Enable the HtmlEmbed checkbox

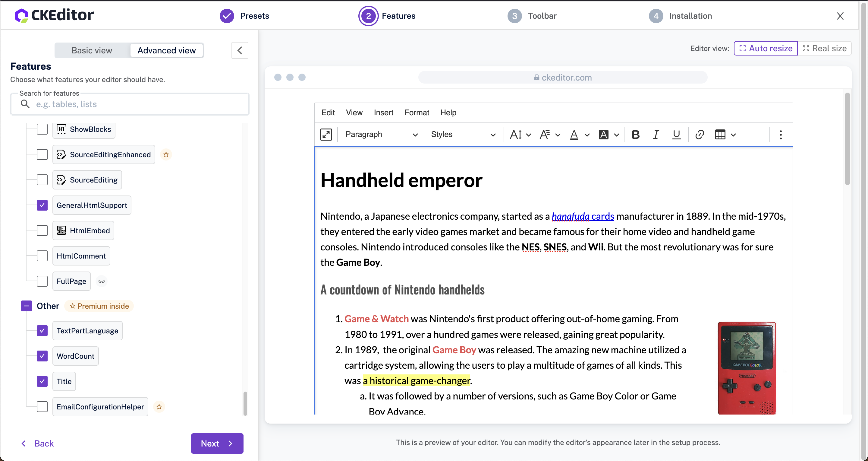[x=42, y=230]
